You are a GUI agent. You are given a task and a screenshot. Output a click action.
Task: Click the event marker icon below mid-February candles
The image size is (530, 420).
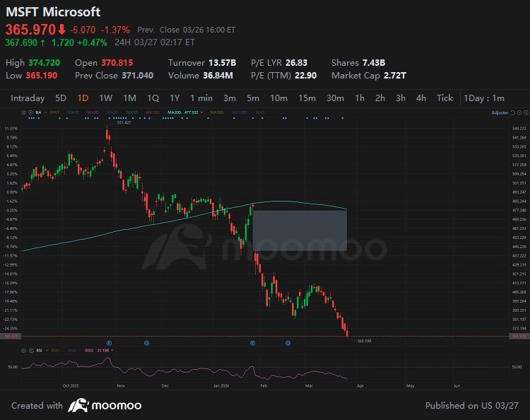[x=288, y=343]
